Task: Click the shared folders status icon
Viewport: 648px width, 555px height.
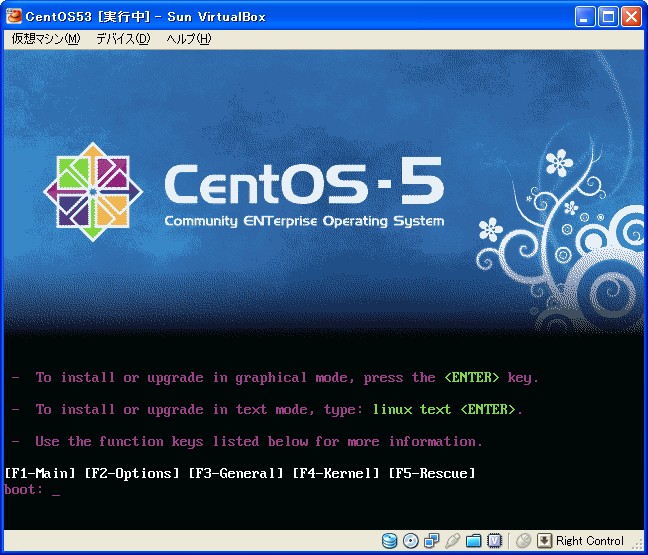Action: coord(474,541)
